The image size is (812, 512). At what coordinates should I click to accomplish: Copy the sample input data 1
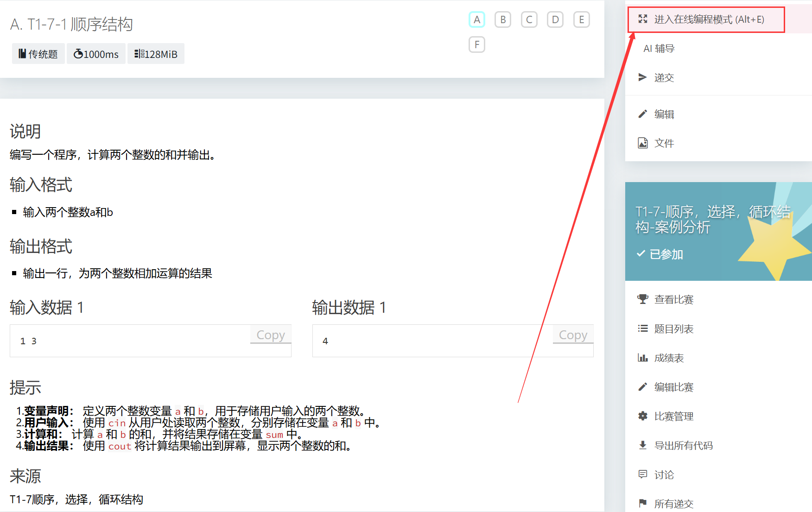coord(271,335)
